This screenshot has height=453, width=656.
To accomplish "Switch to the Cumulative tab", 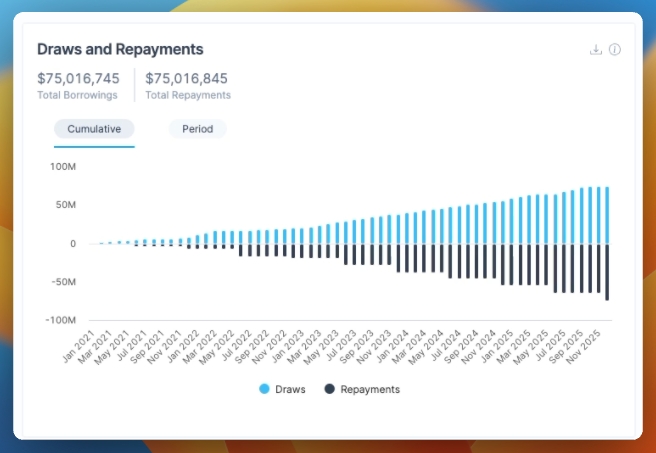I will [x=94, y=129].
